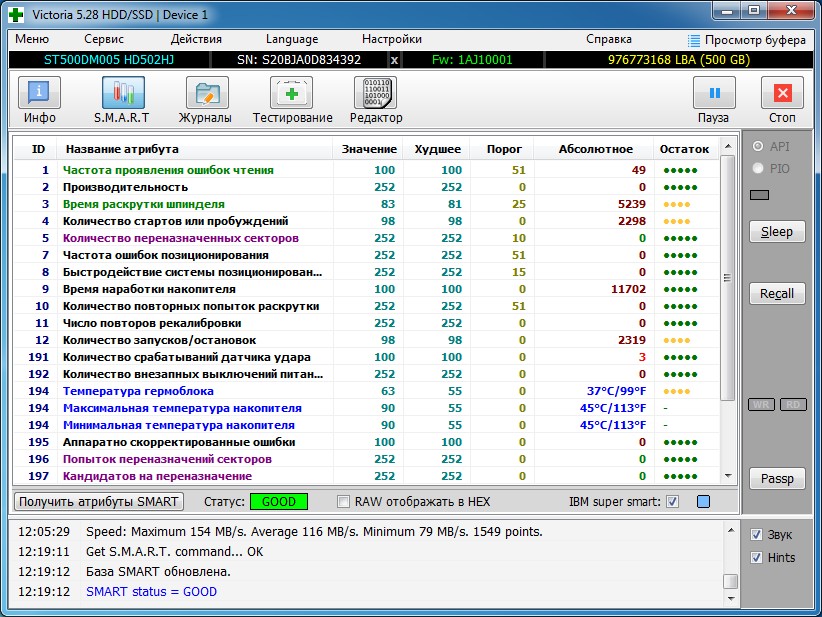Click the Sleep button
Screen dimensions: 822x617
click(x=777, y=232)
